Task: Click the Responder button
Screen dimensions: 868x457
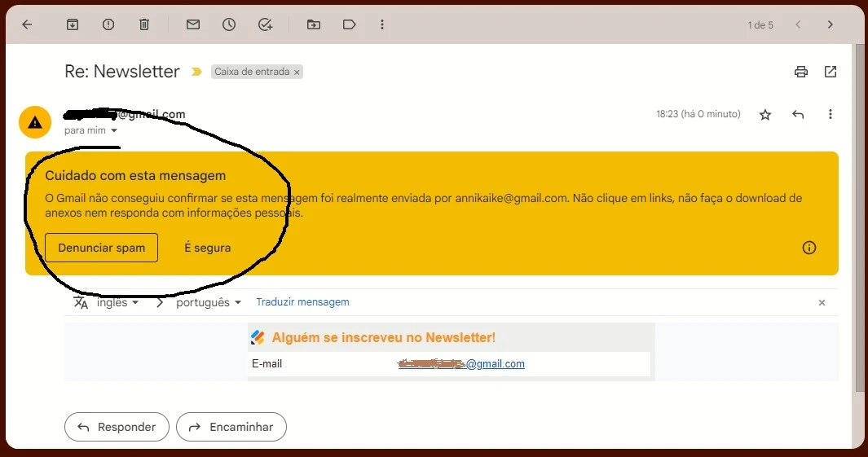Action: (x=117, y=427)
